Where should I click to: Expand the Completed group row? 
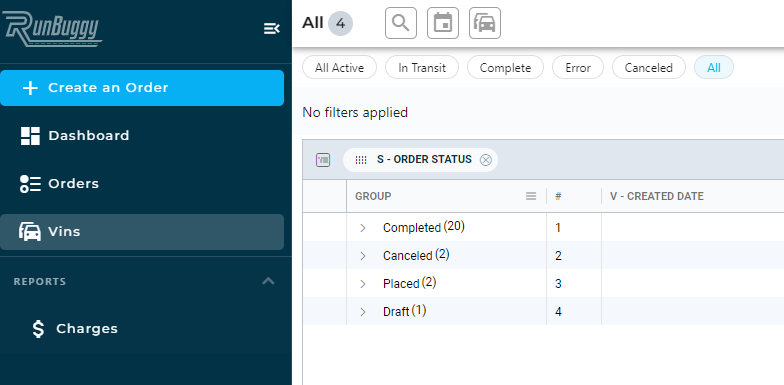pyautogui.click(x=363, y=228)
